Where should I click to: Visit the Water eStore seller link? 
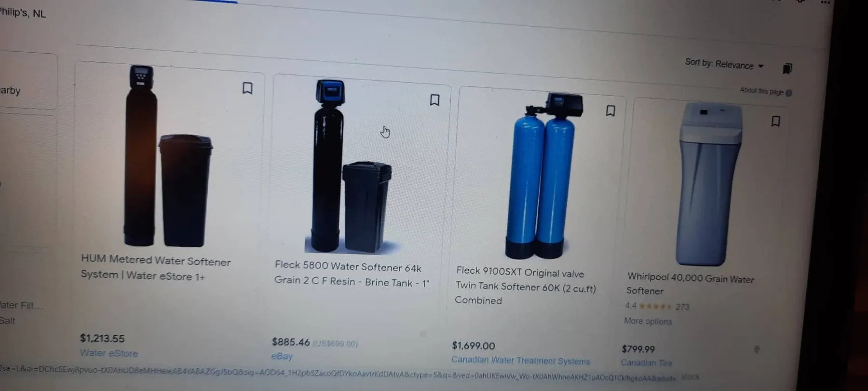109,353
